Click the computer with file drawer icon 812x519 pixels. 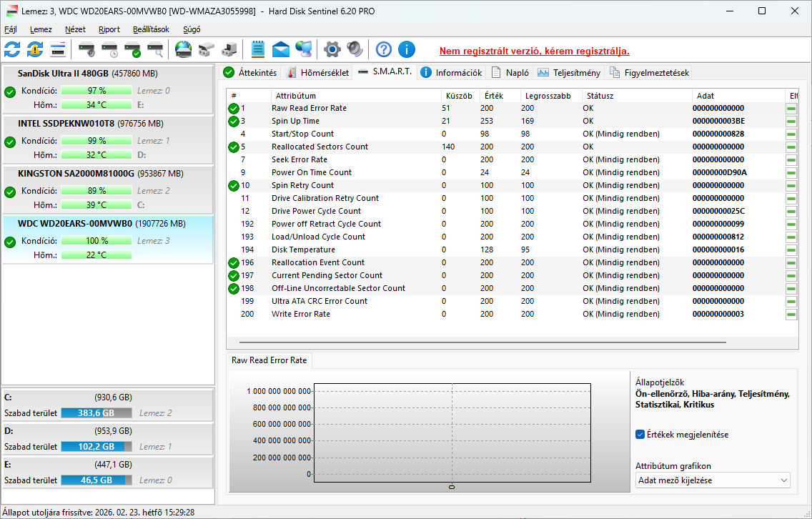(229, 50)
